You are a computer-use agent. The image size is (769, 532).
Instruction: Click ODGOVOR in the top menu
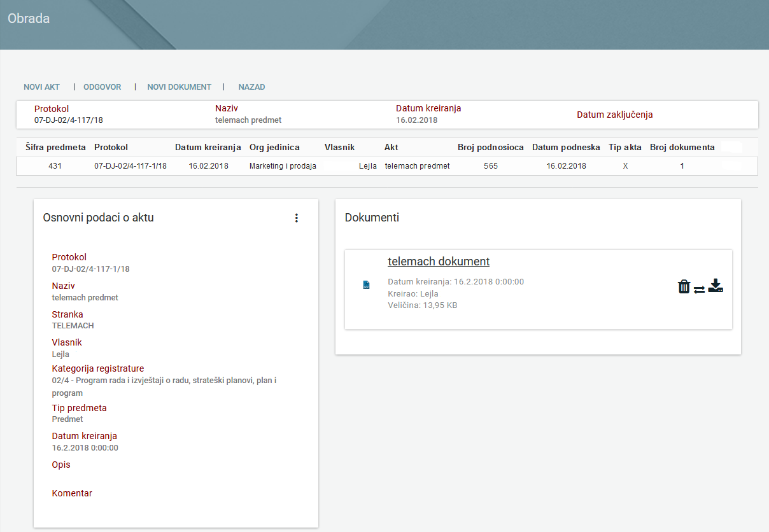tap(102, 87)
